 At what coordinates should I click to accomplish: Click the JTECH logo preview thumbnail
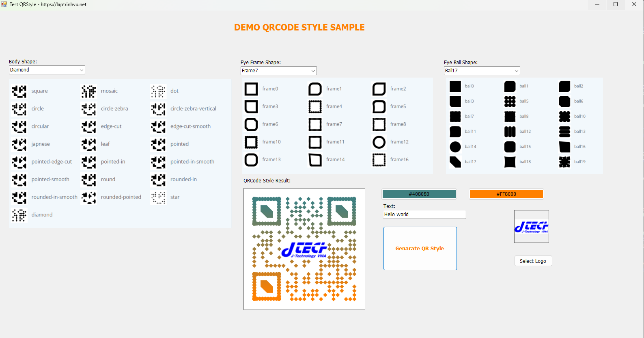tap(532, 226)
